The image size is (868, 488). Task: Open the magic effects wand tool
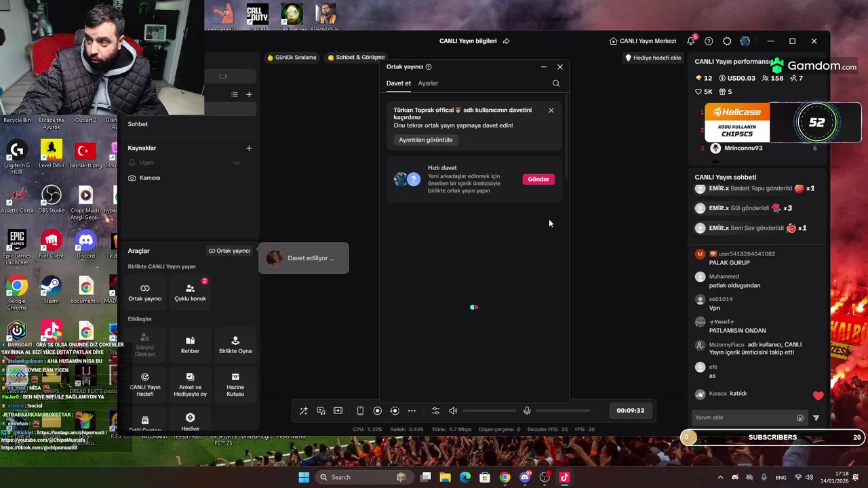click(x=303, y=411)
